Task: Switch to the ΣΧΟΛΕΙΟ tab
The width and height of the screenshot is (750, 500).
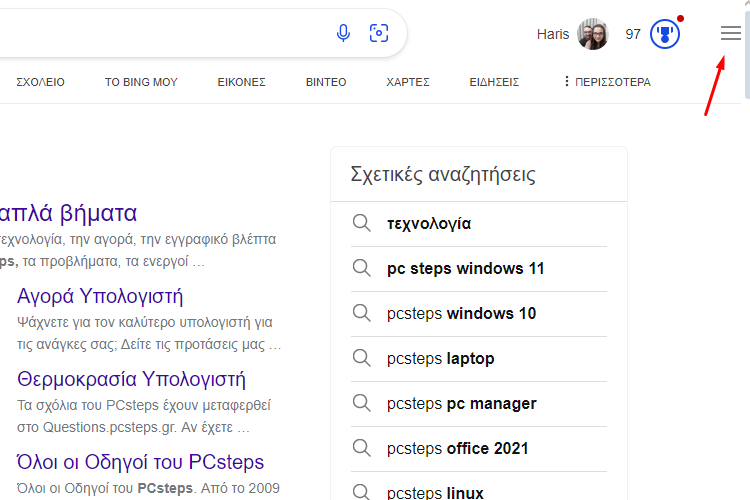Action: coord(40,82)
